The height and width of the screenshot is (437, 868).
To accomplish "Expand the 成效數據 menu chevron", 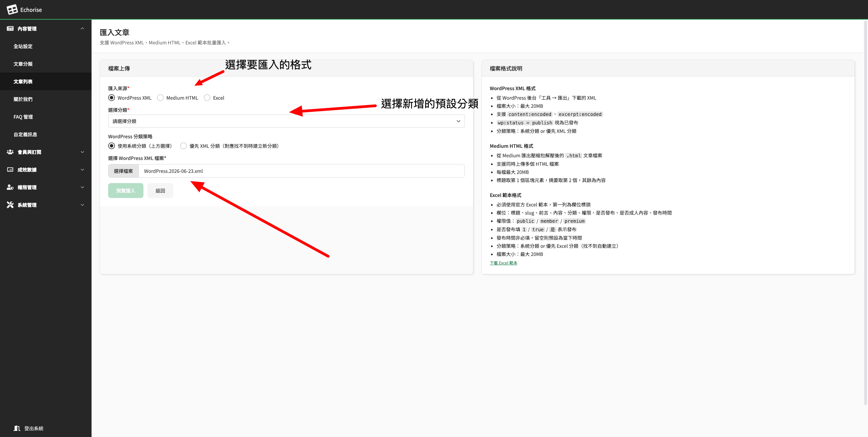I will (x=82, y=170).
